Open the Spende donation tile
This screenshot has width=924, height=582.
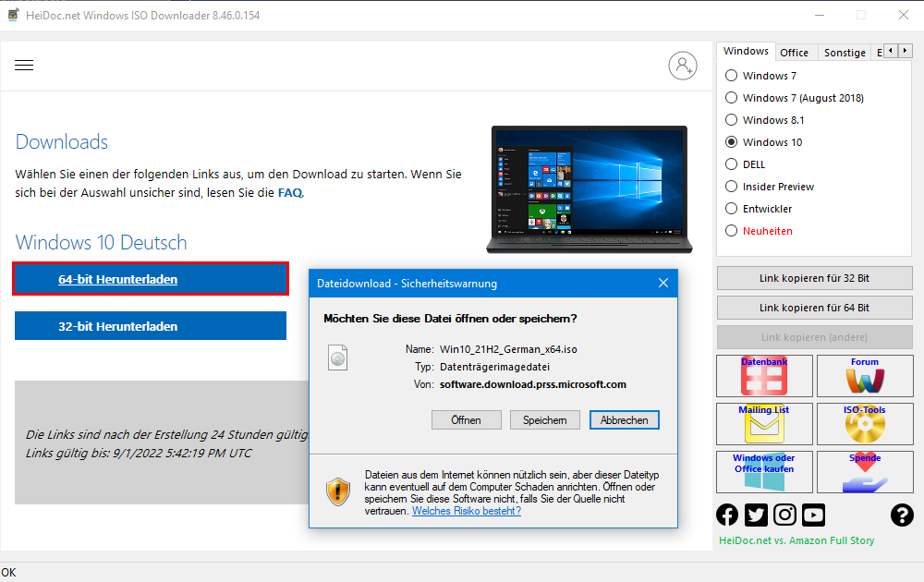[865, 472]
